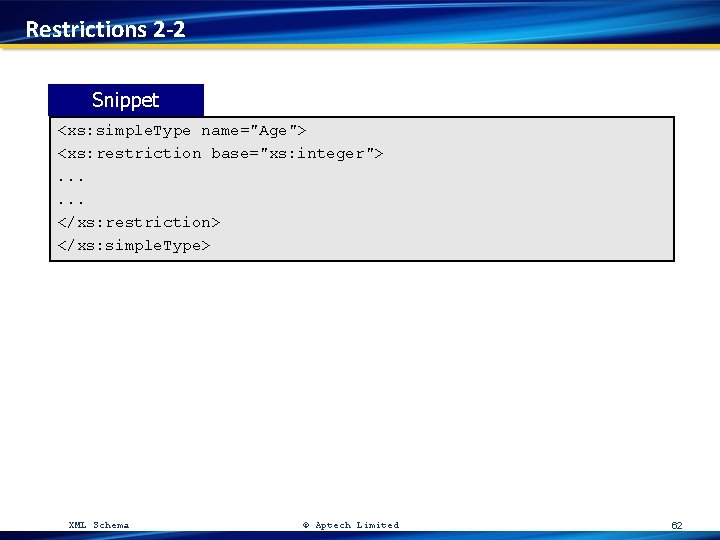Click the closing xs:simpleType tag
This screenshot has height=540, width=720.
coord(134,246)
